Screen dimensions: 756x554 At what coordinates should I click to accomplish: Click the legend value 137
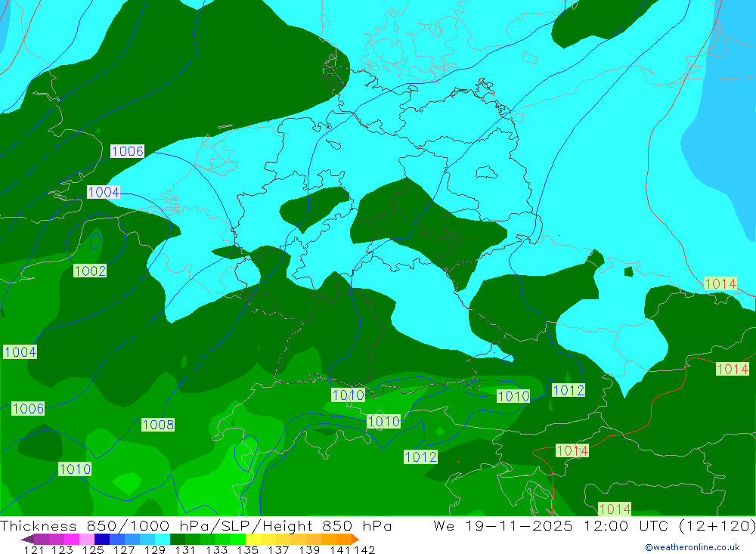(278, 550)
